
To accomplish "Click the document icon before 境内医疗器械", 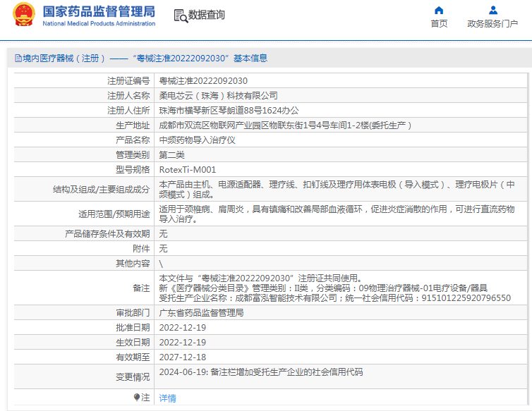I will (18, 59).
